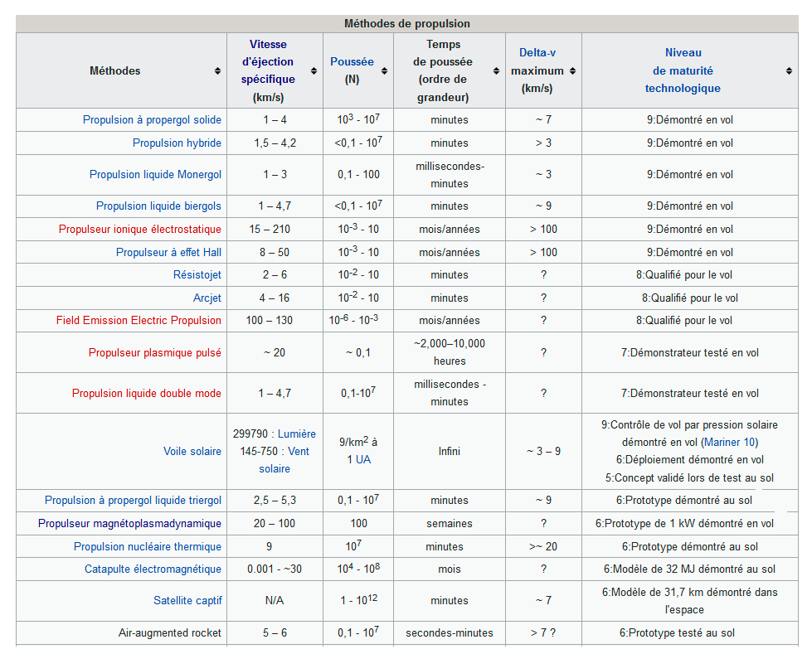Follow Propulseur ionique électrostatique red link
The image size is (812, 654).
(x=139, y=230)
